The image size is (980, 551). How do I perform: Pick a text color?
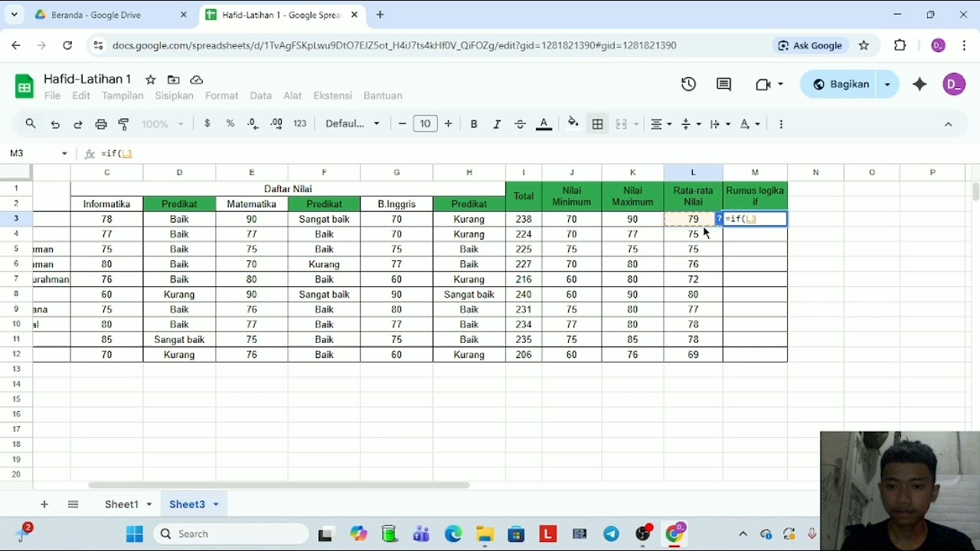544,124
